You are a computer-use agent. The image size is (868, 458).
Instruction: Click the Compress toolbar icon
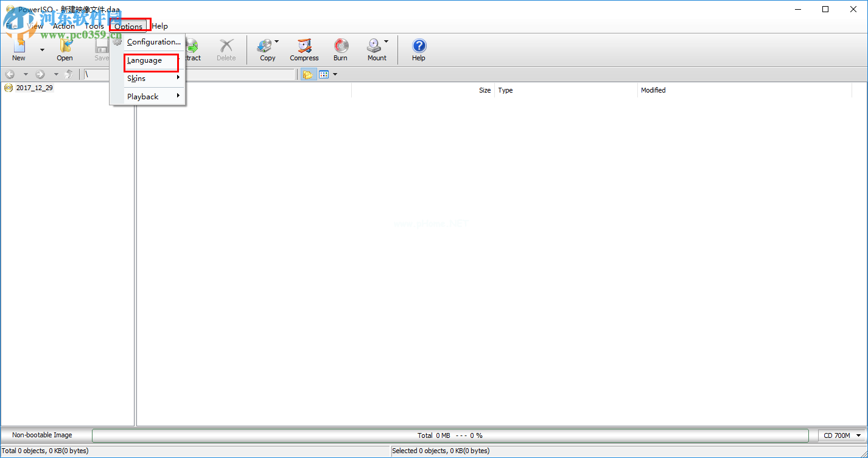(304, 46)
